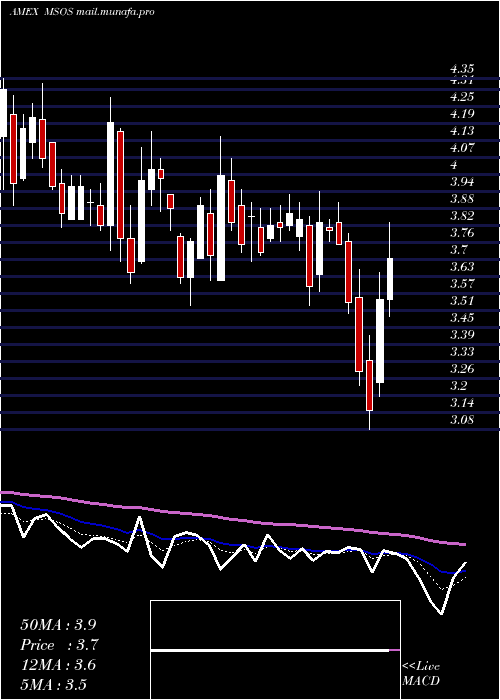Click the 50MA : 3.9 readout
500x700 pixels.
click(58, 625)
